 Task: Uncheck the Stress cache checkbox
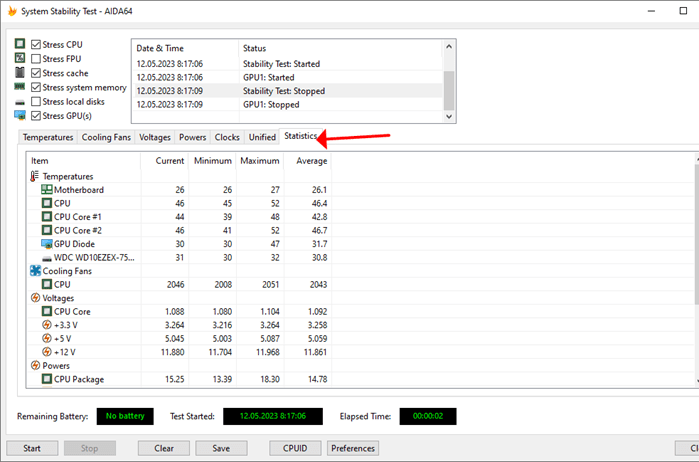pos(36,73)
